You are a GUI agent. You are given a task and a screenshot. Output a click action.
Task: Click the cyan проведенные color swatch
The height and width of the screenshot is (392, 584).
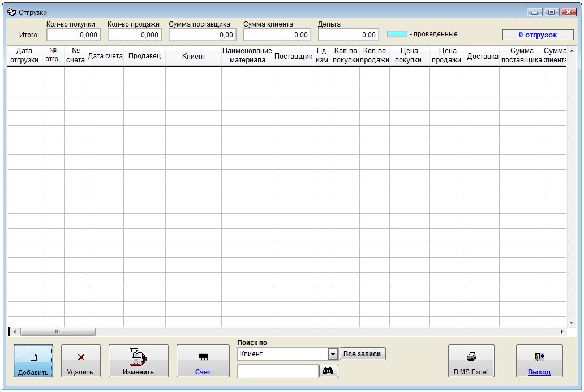[397, 34]
